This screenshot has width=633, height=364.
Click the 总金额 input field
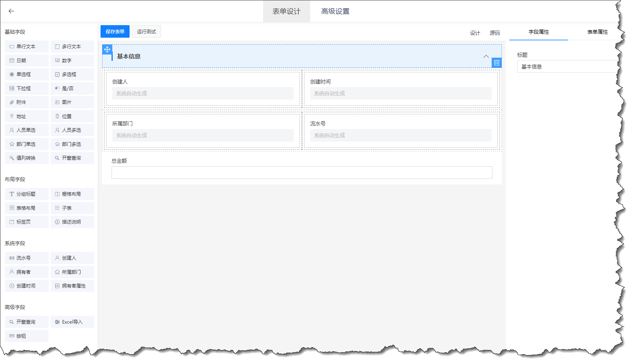coord(302,173)
